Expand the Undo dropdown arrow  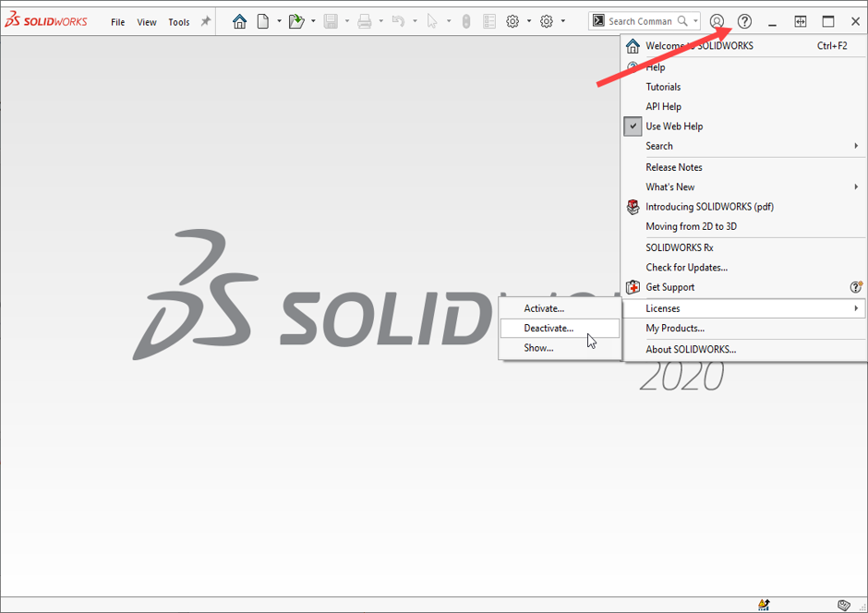(415, 21)
